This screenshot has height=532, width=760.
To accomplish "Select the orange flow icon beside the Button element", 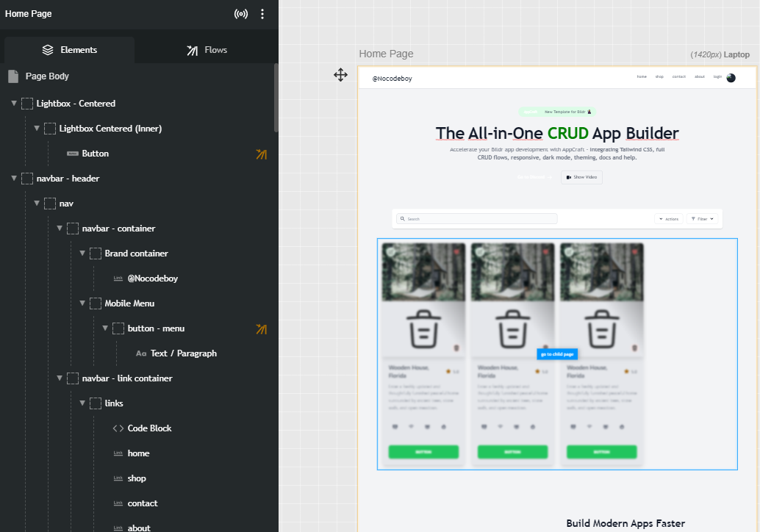I will click(x=261, y=154).
